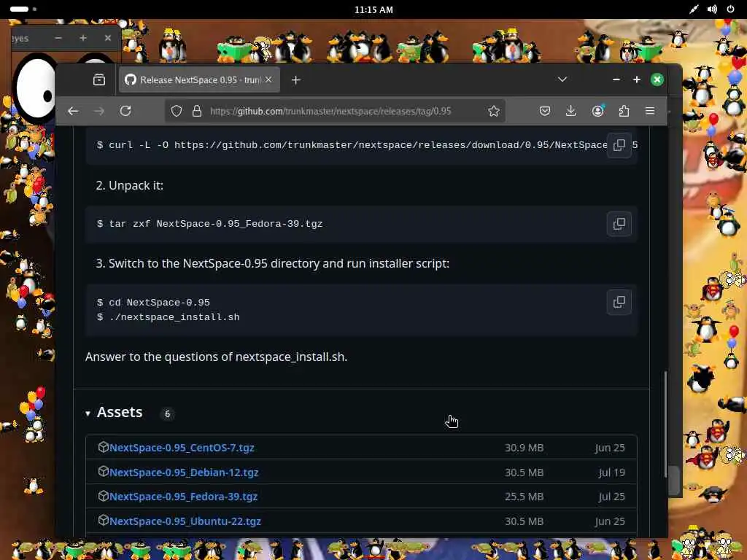Click the 25.5 MB Fedora size text
Screen dimensions: 747x560
click(524, 496)
